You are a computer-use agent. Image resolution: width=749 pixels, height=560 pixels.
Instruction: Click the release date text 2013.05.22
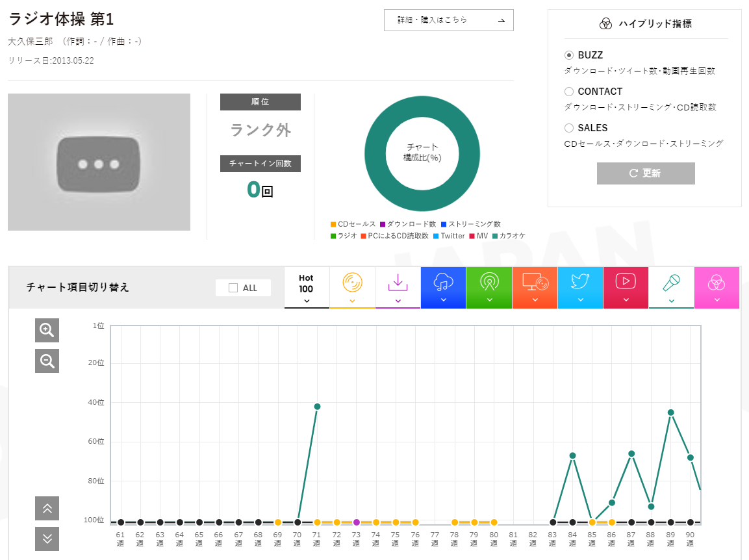click(x=73, y=60)
